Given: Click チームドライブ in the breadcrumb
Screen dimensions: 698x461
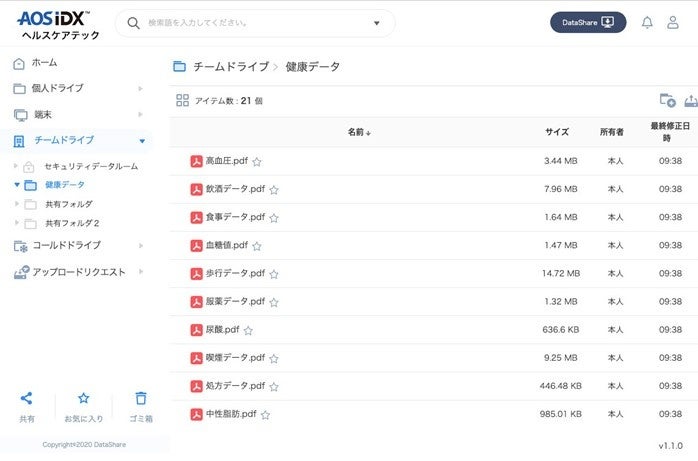Looking at the screenshot, I should pyautogui.click(x=231, y=67).
